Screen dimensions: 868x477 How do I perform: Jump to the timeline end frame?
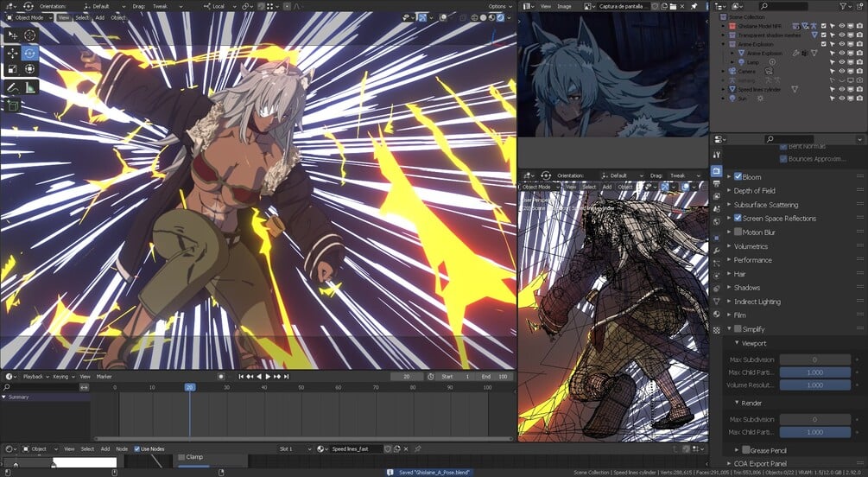pyautogui.click(x=287, y=376)
